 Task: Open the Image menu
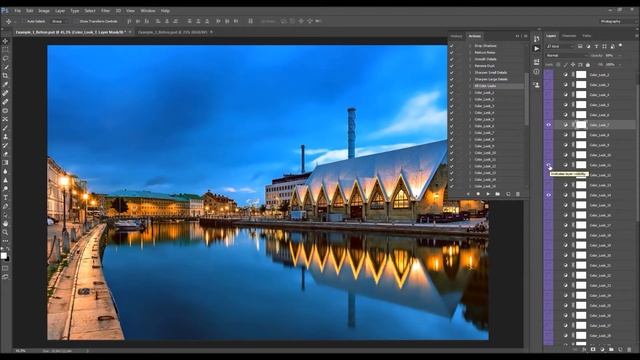click(x=44, y=11)
